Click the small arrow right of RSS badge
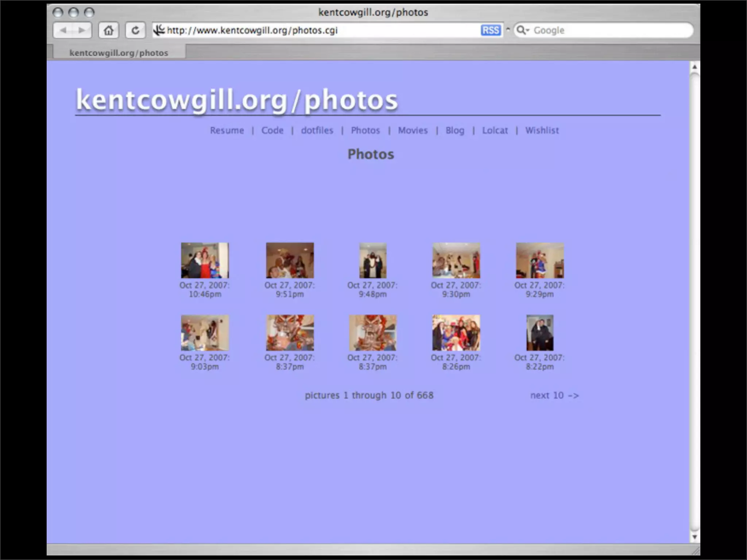 [x=508, y=29]
